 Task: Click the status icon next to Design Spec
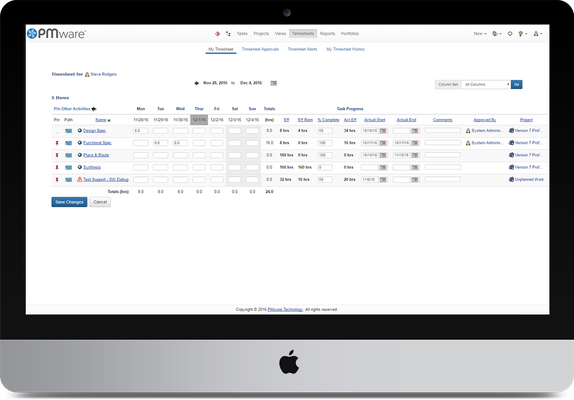click(79, 130)
